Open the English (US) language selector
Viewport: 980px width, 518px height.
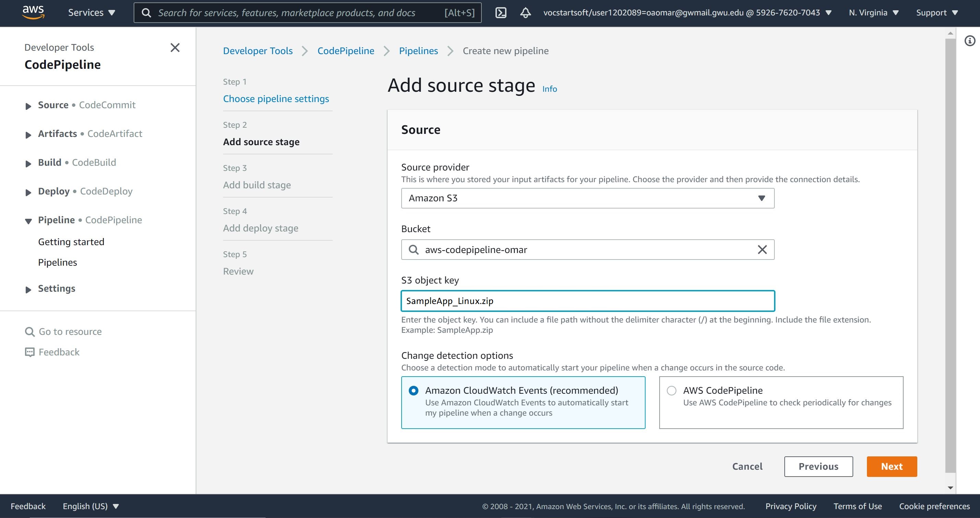[x=91, y=506]
